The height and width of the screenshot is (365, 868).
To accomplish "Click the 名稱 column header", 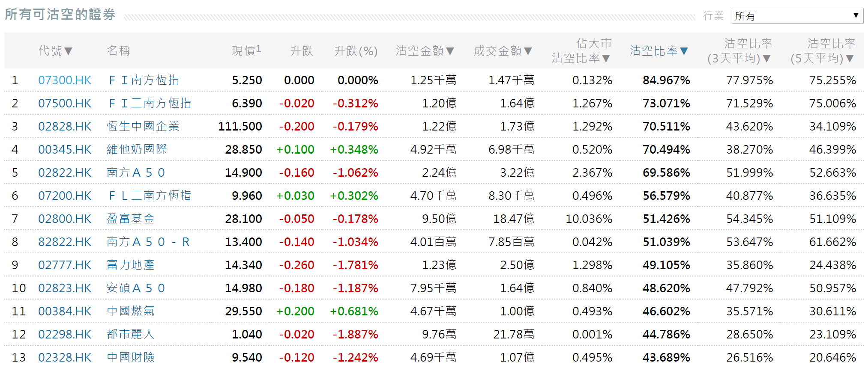I will pyautogui.click(x=118, y=51).
